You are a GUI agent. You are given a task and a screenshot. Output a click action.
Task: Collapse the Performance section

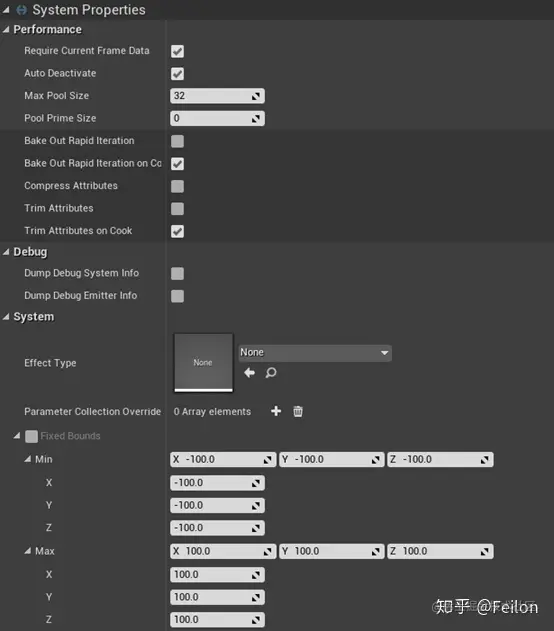click(6, 29)
